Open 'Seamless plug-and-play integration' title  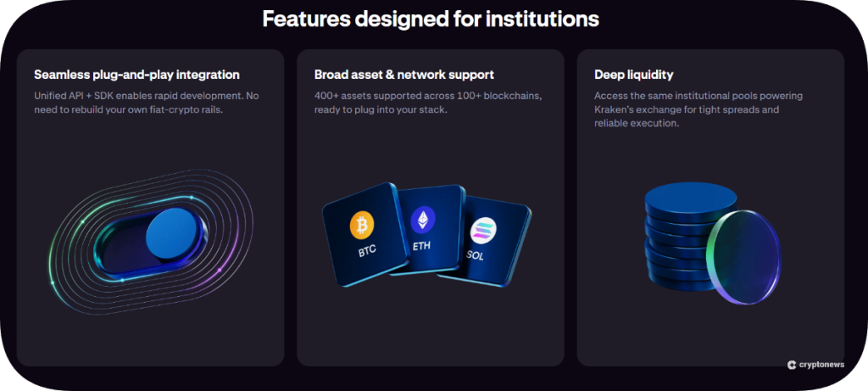point(136,75)
